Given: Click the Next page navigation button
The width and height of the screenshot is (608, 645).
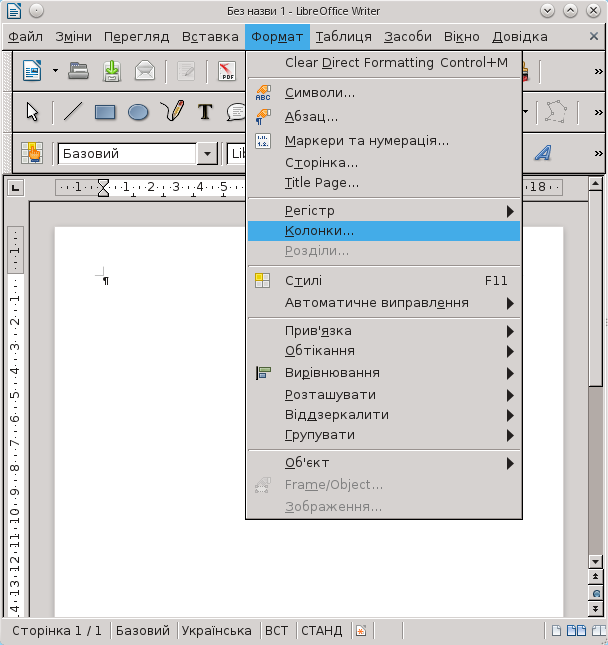Looking at the screenshot, I should (595, 608).
